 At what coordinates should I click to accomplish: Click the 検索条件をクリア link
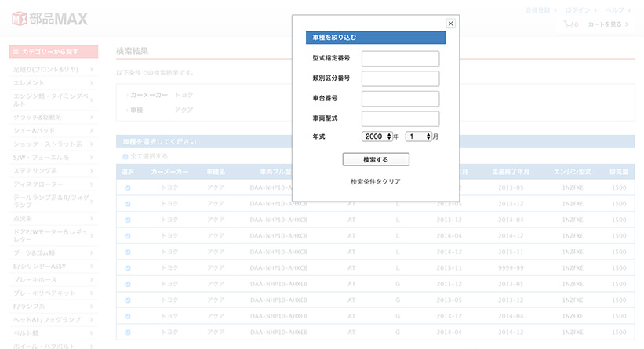(x=376, y=181)
